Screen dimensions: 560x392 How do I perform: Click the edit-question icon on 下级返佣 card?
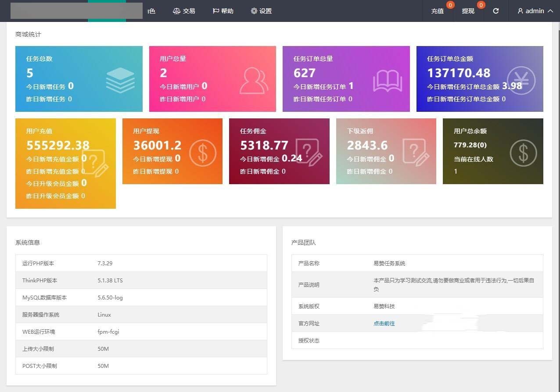416,152
